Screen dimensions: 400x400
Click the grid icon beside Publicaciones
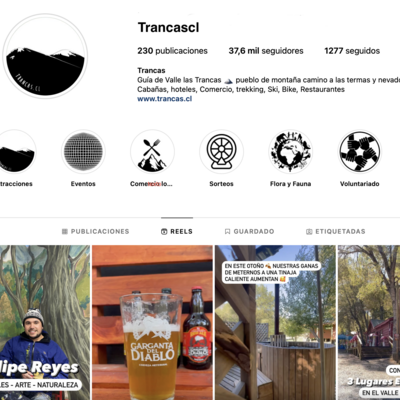[x=65, y=231]
